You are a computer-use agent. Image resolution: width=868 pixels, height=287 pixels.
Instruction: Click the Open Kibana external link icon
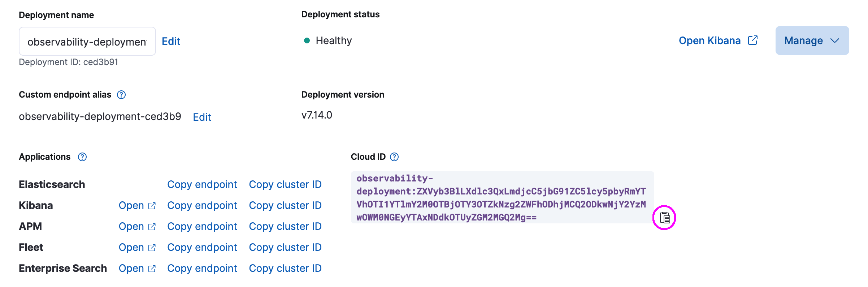tap(753, 40)
